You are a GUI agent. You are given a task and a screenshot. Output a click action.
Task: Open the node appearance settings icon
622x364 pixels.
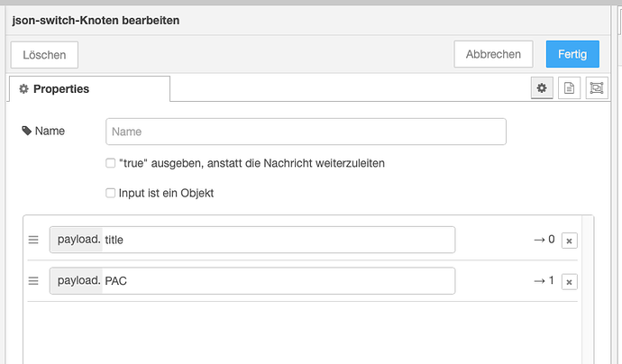(x=596, y=87)
